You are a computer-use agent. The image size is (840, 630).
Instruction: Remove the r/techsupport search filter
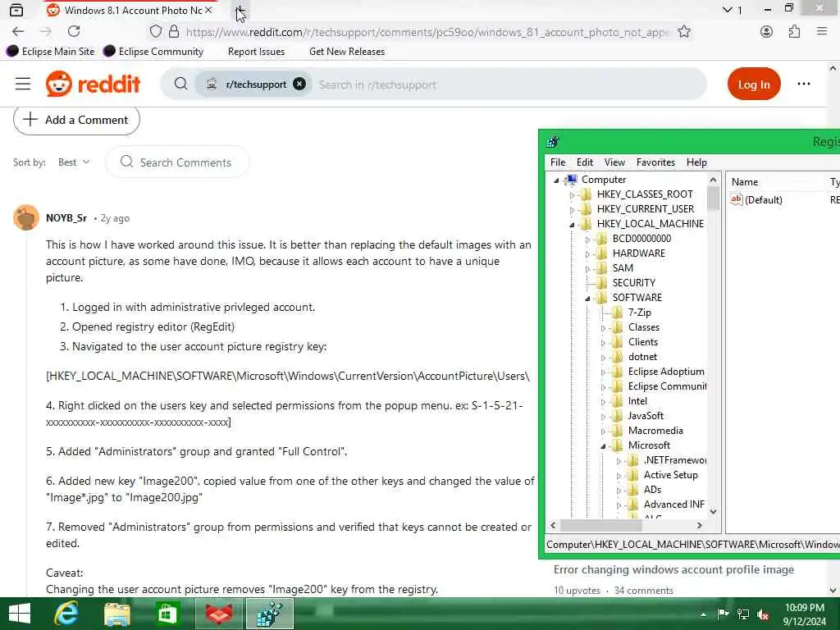[299, 84]
